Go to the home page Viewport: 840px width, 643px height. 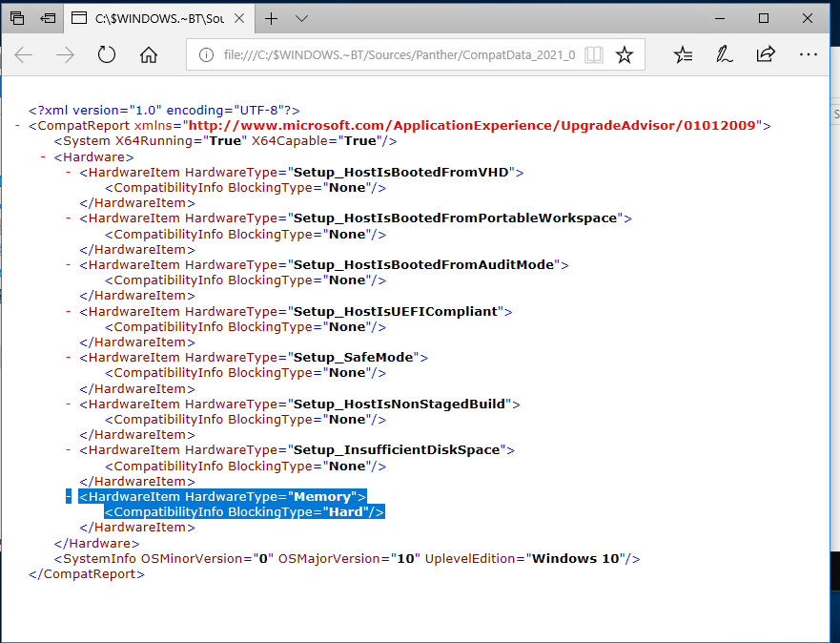(149, 54)
